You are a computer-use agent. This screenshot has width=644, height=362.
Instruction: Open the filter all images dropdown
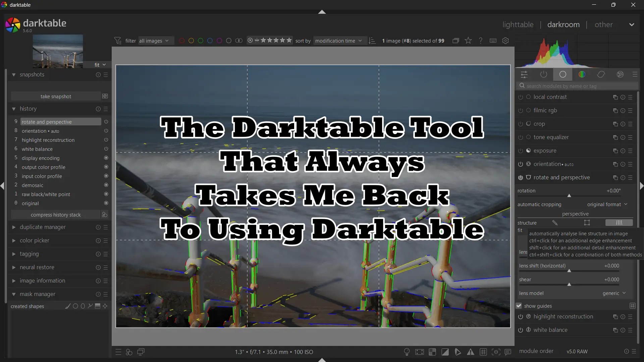coord(156,41)
